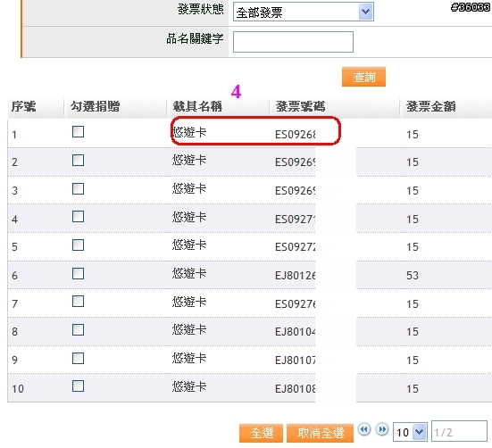Click the orange 查詢 button
492x448 pixels.
[x=363, y=77]
